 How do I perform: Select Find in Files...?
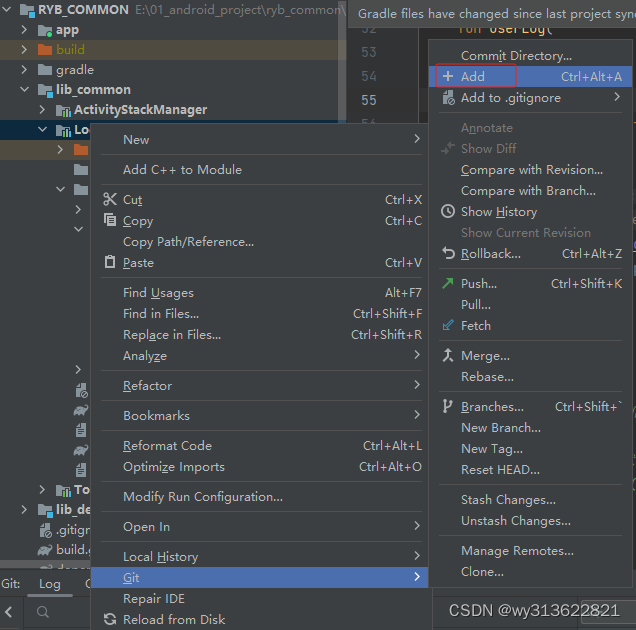point(261,314)
